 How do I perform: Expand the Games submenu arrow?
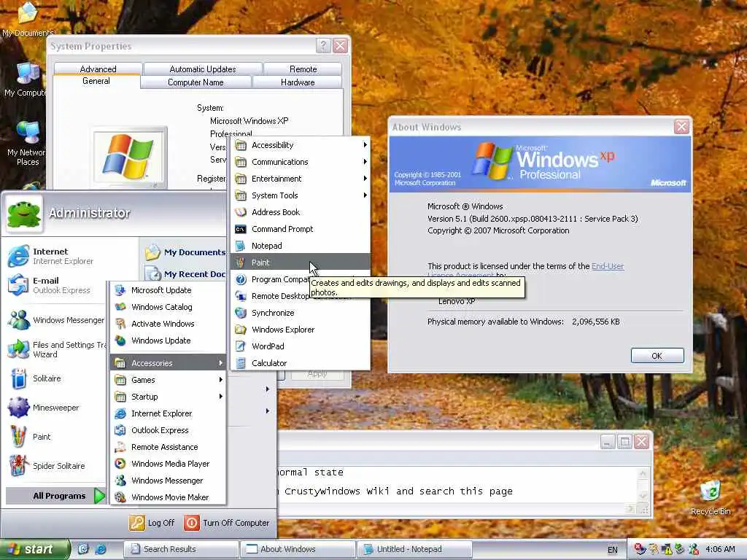pos(220,379)
